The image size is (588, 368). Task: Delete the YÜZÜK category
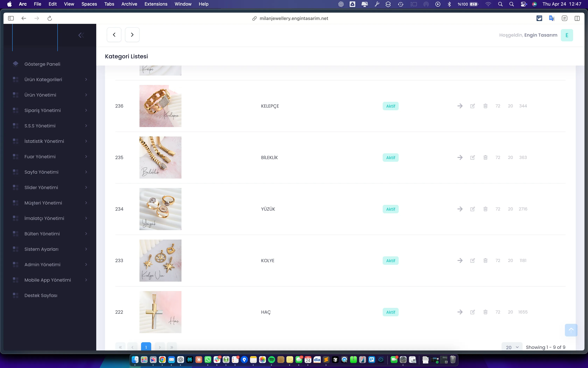(485, 209)
